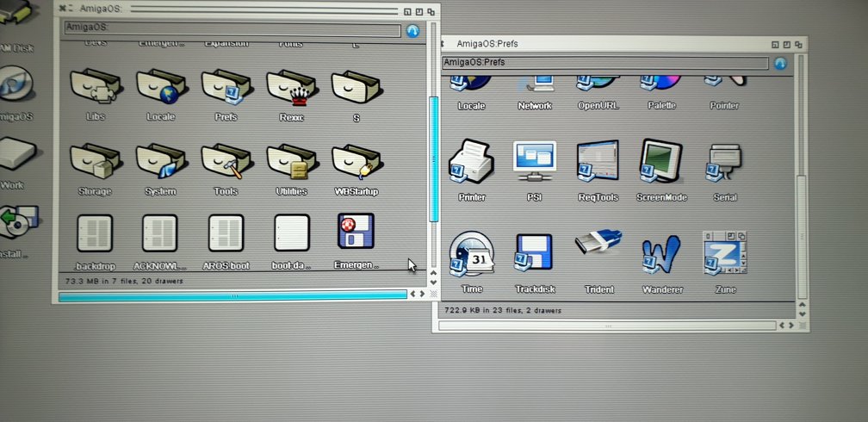The height and width of the screenshot is (422, 868).
Task: Select the boot-da... file icon
Action: click(x=292, y=233)
